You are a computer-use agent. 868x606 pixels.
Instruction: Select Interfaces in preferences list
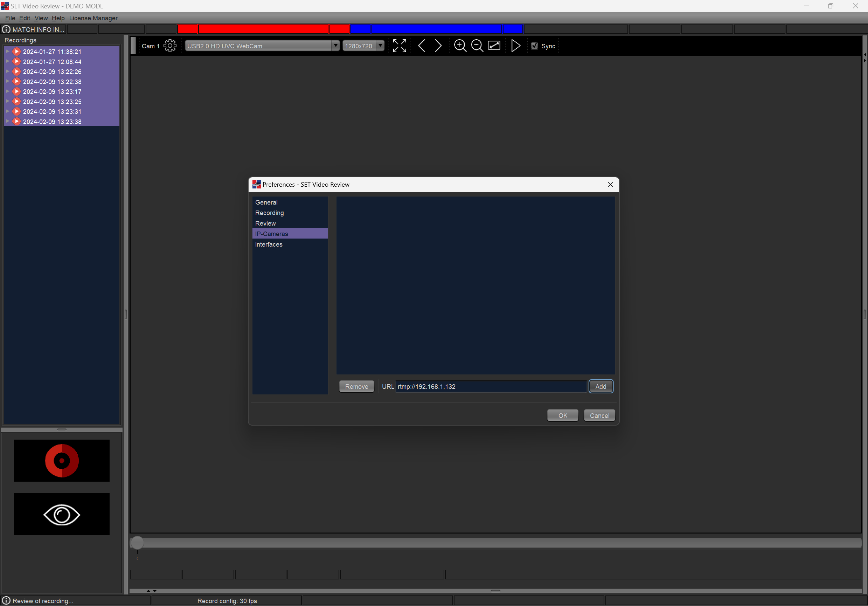269,245
